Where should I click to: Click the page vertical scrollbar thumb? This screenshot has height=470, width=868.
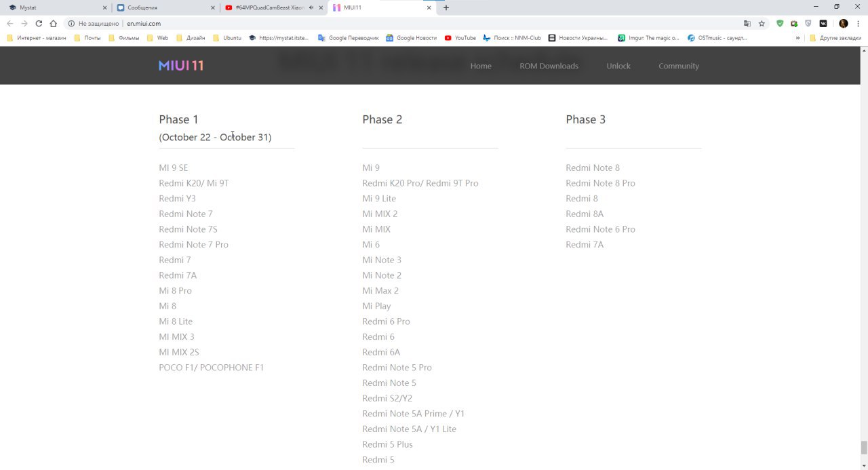(864, 448)
